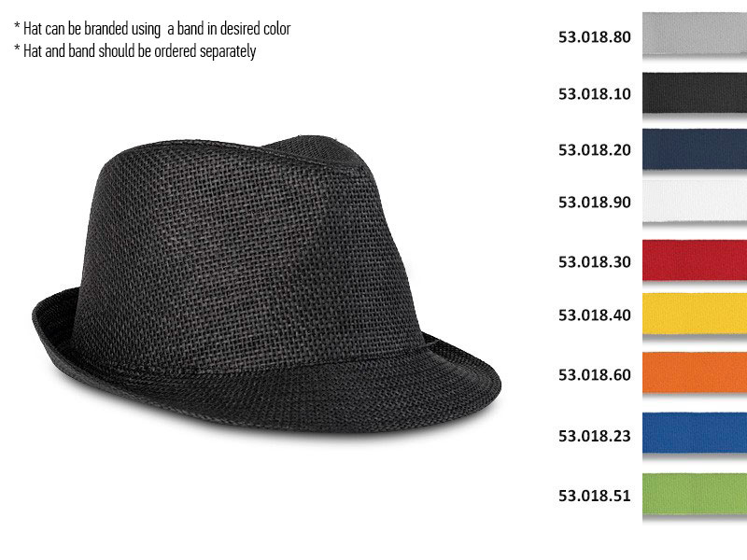The image size is (747, 560).
Task: Choose the navy blue band swatch 53.018.20
Action: (x=695, y=149)
